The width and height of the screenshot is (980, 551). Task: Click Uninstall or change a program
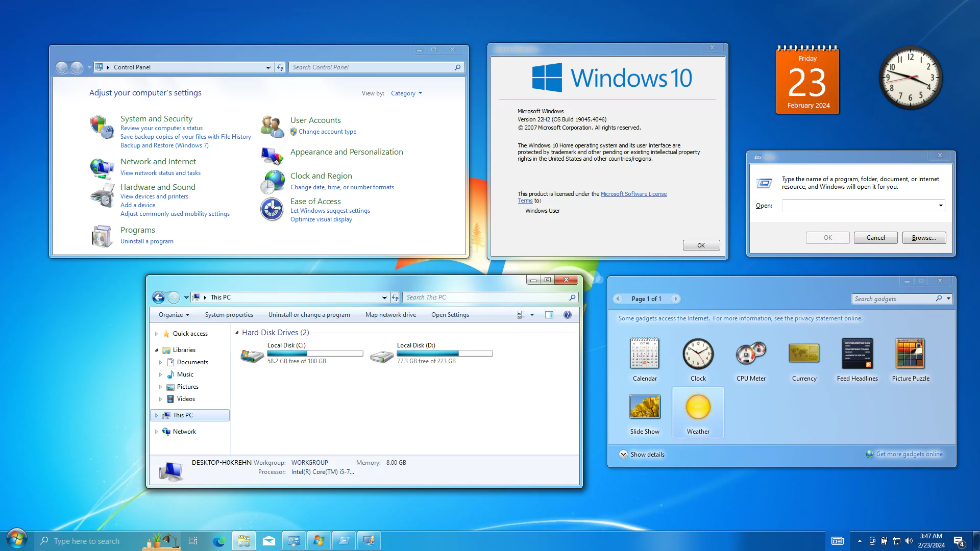(309, 315)
